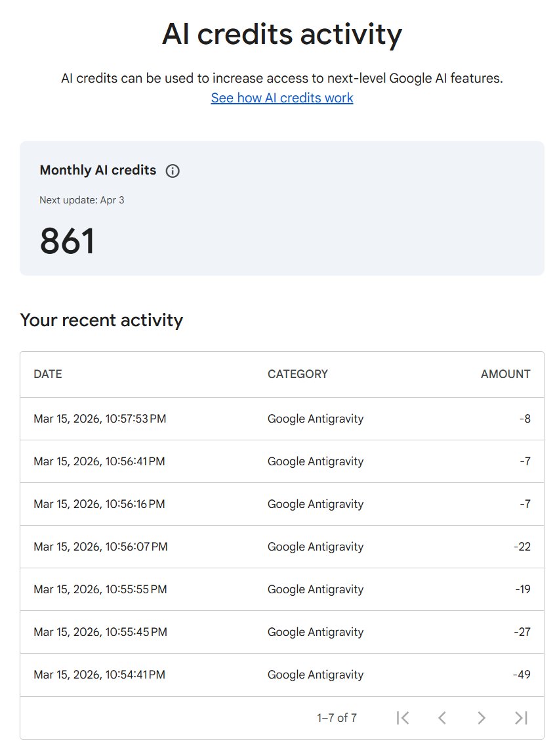
Task: Click the 'Next update: Apr 3' text
Action: point(82,200)
